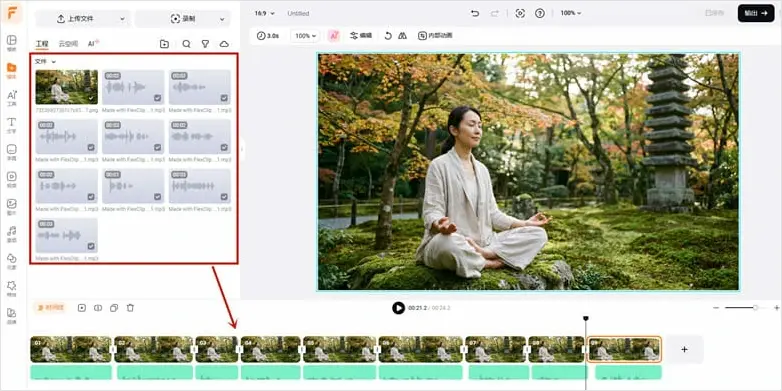
Task: Rotate the selected image
Action: (x=388, y=35)
